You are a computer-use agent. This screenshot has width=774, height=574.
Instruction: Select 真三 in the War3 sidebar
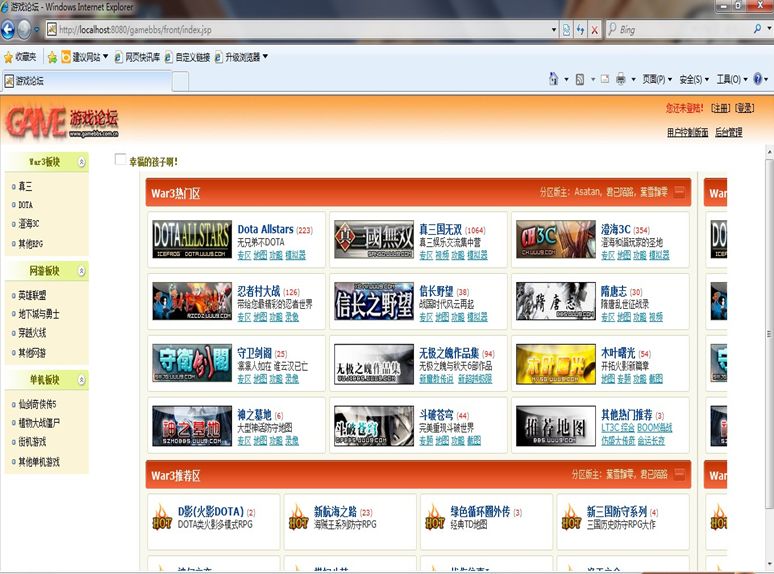pos(26,186)
